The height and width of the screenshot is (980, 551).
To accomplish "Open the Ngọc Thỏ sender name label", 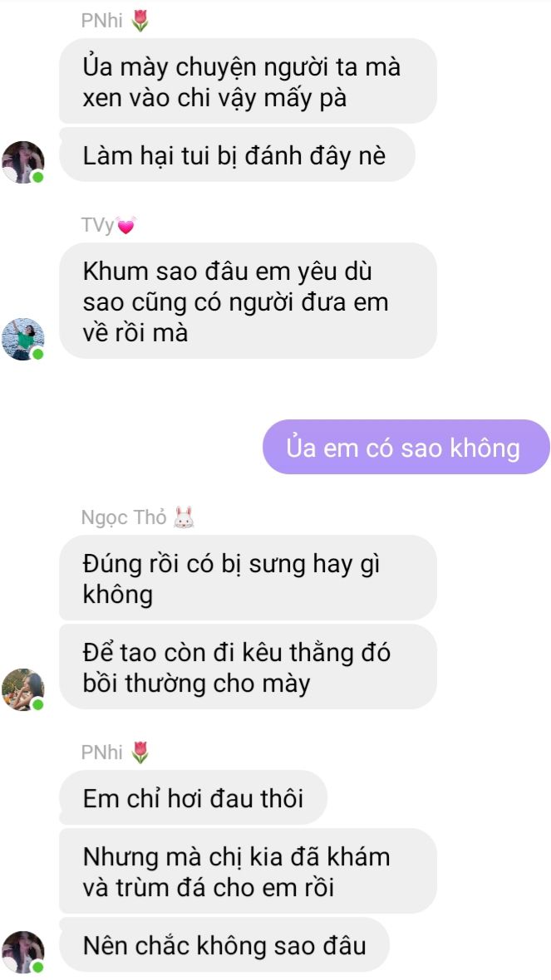I will click(x=124, y=518).
